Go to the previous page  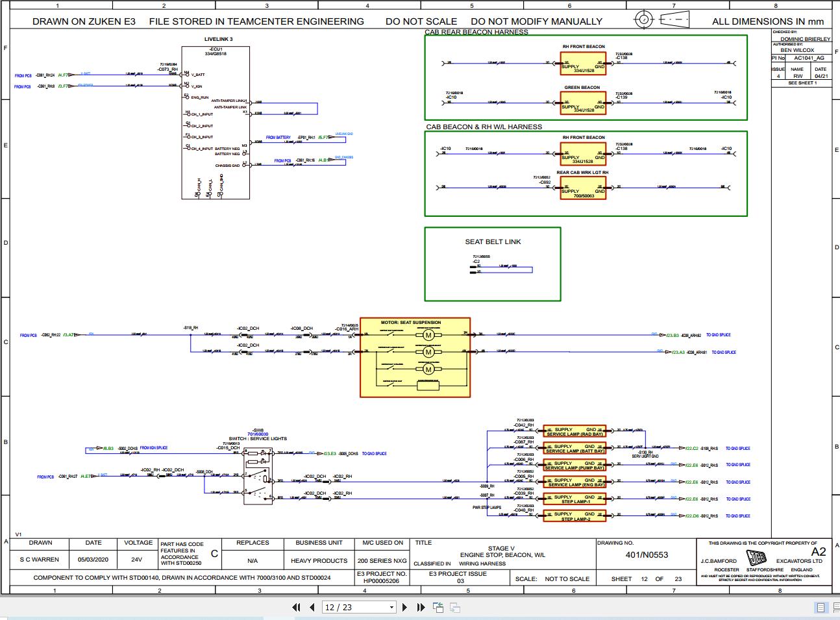pos(312,607)
